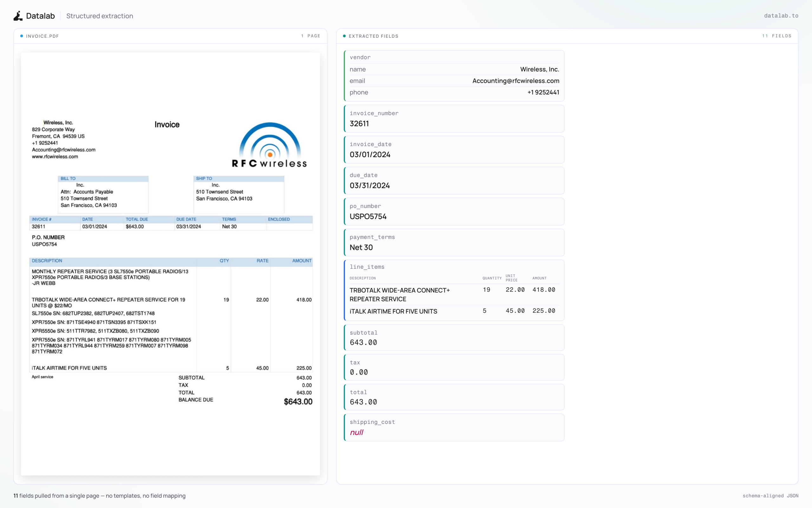The image size is (812, 508).
Task: Click the due_date value in extracted fields
Action: point(370,185)
